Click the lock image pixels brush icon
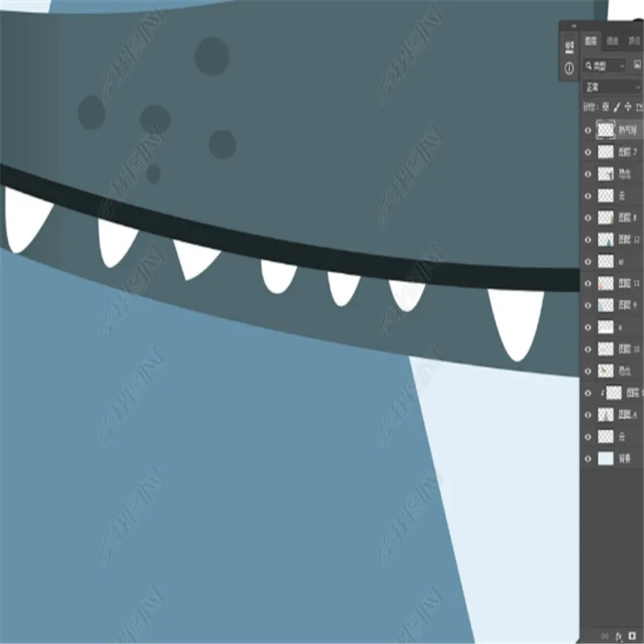This screenshot has height=644, width=644. click(x=617, y=107)
